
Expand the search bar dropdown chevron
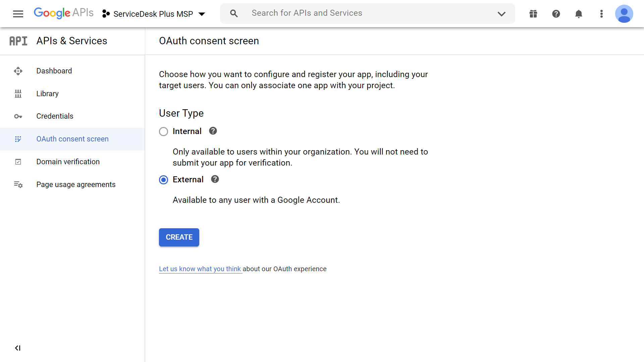(501, 14)
